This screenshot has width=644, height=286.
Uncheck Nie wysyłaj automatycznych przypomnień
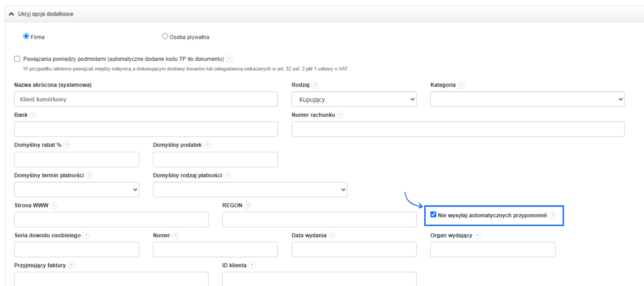pos(433,215)
